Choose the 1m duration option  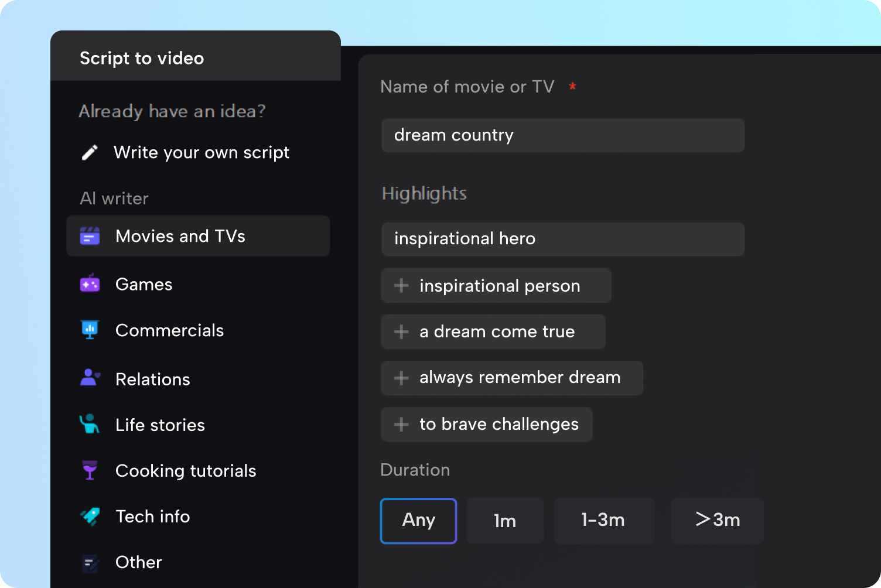(505, 521)
